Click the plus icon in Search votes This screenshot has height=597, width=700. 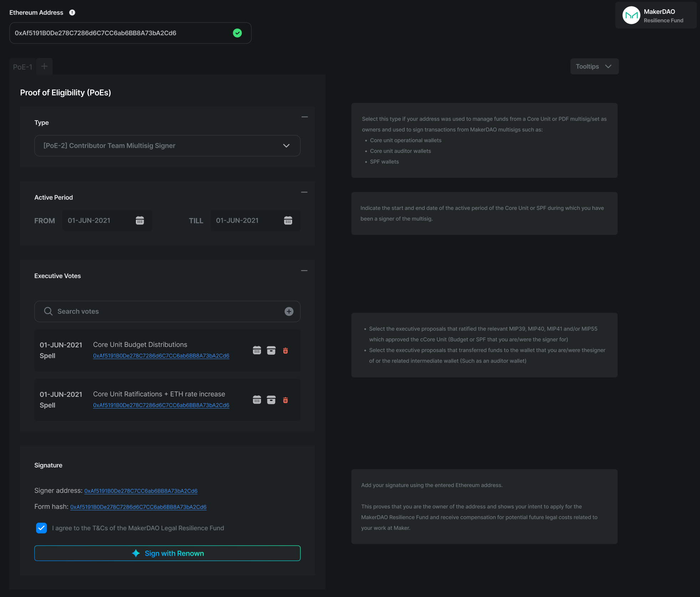pos(289,312)
